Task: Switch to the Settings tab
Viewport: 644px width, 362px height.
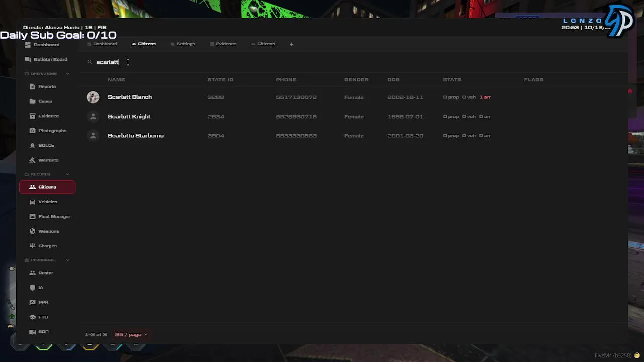Action: [183, 44]
